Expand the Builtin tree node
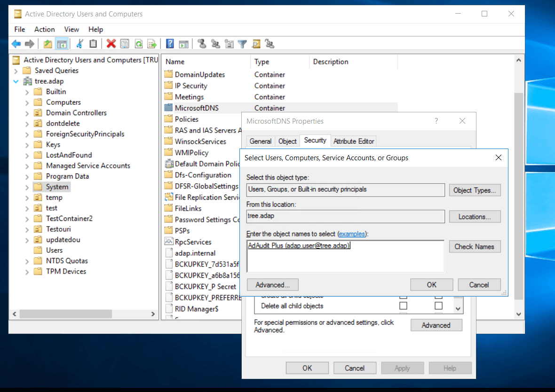Screen dimensions: 555x392 27,92
